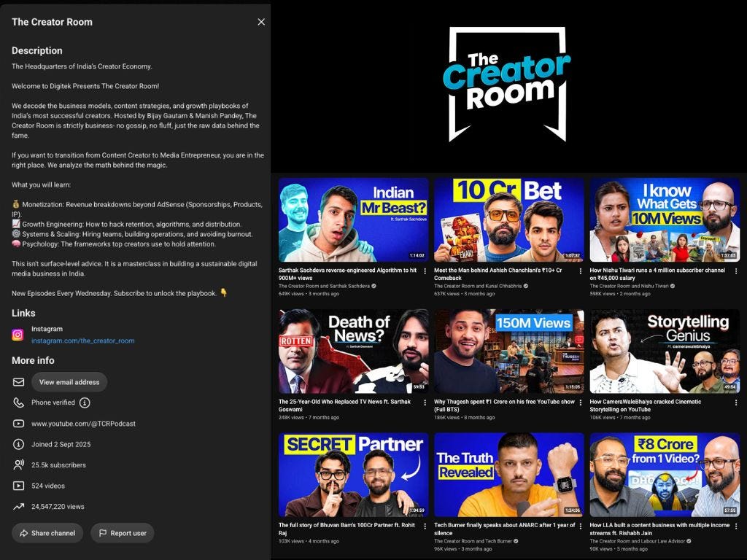747x560 pixels.
Task: Click The Creator Room and Sarthak Sachdeva channel name
Action: pos(324,286)
